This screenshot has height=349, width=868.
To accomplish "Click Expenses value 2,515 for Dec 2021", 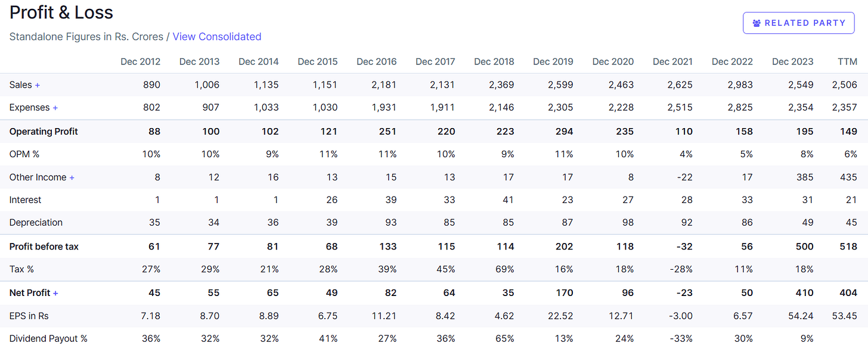I will [x=680, y=108].
